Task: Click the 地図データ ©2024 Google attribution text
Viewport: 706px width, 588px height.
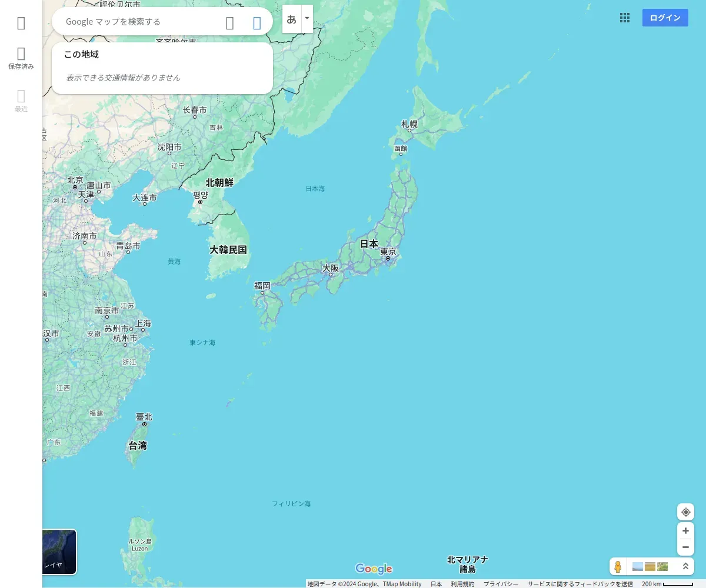Action: [364, 584]
